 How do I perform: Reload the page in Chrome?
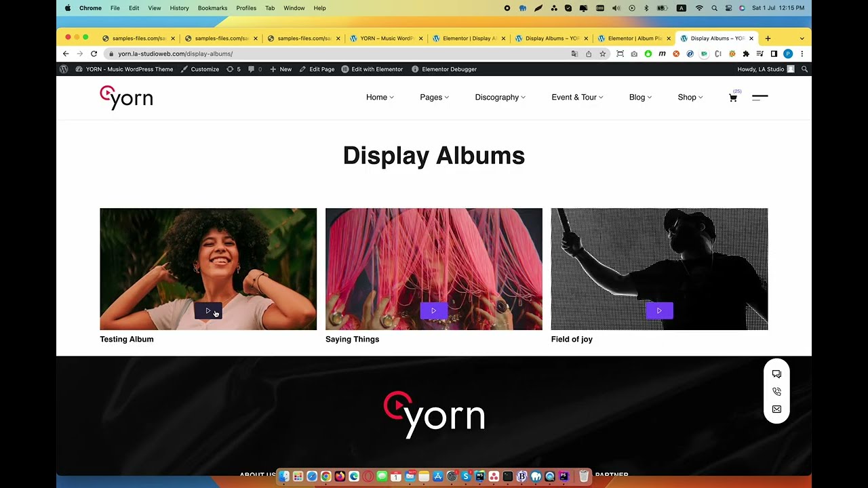(x=94, y=54)
